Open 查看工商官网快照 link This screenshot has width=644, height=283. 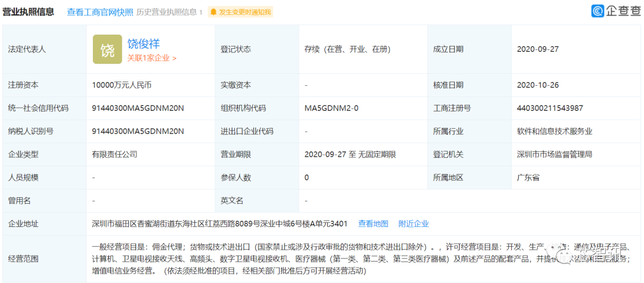(x=98, y=12)
